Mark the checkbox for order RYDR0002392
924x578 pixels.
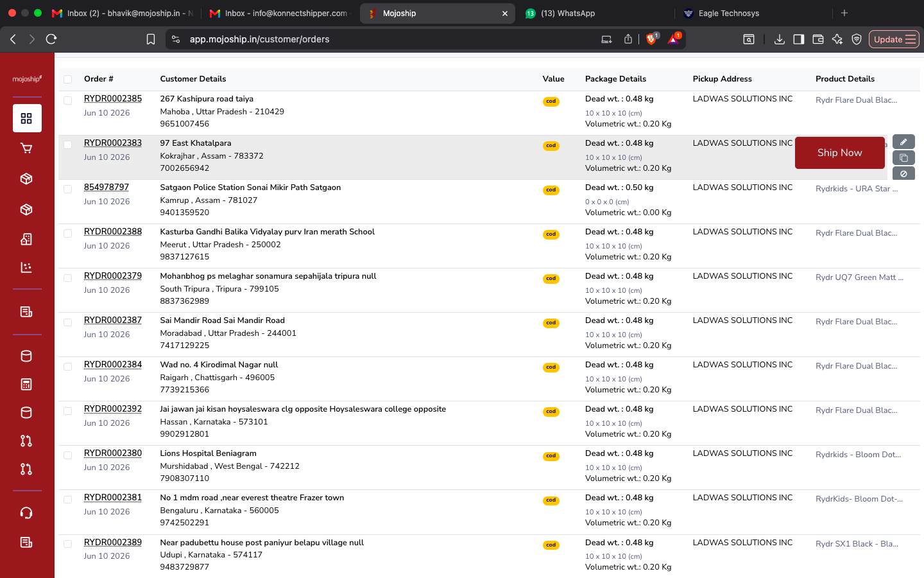(68, 410)
